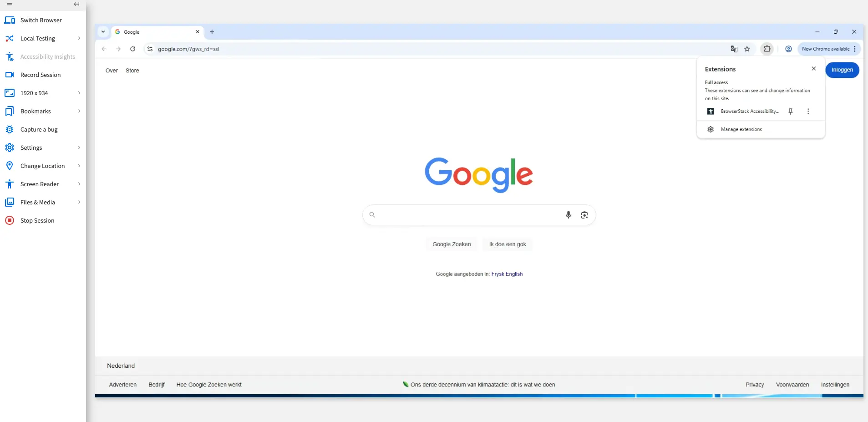Click the Switch Browser icon
Viewport: 868px width, 422px height.
click(10, 20)
